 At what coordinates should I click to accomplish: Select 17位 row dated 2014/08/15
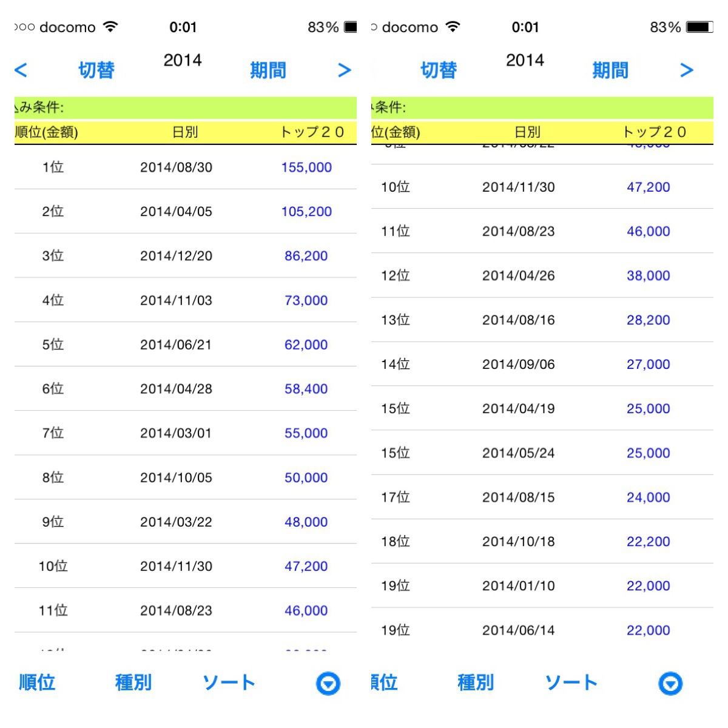pyautogui.click(x=542, y=497)
